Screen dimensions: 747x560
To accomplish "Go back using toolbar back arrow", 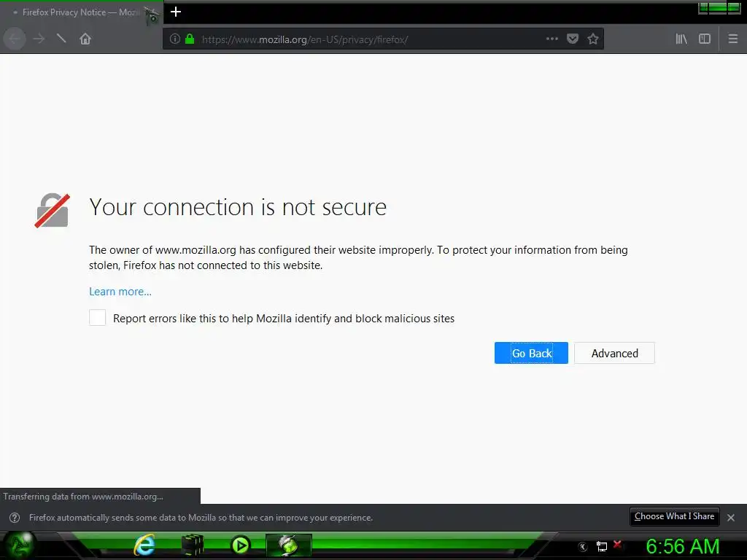I will 15,39.
